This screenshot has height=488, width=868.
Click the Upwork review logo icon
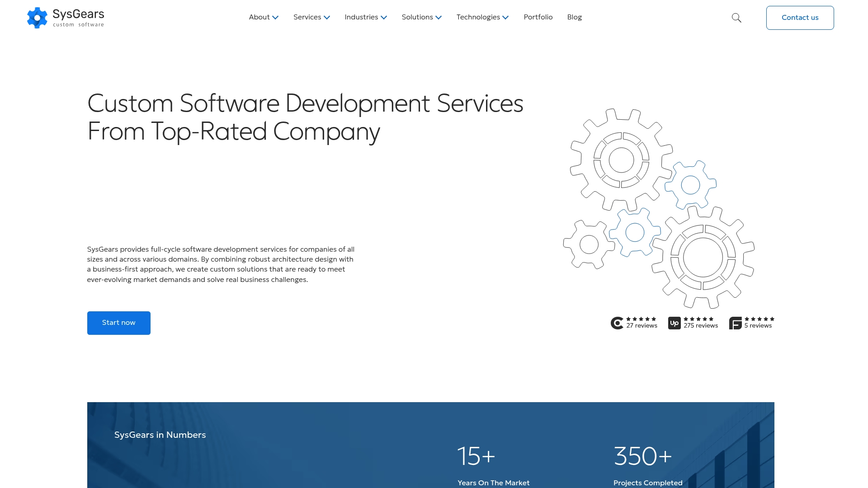pyautogui.click(x=675, y=323)
